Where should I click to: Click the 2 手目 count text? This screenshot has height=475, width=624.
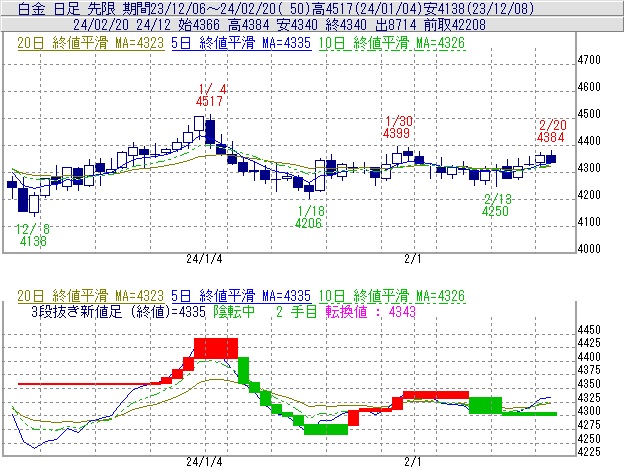[296, 311]
